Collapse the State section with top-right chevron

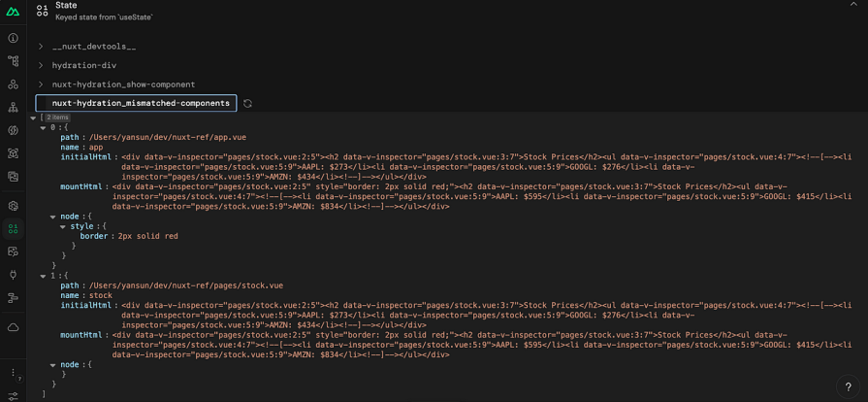[x=853, y=5]
